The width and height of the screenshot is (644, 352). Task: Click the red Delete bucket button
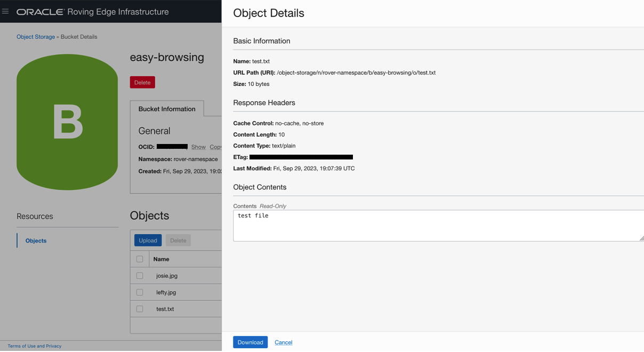[x=142, y=82]
